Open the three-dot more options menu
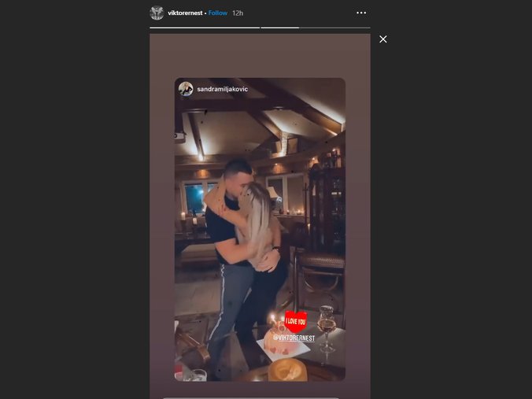532x399 pixels. point(361,13)
